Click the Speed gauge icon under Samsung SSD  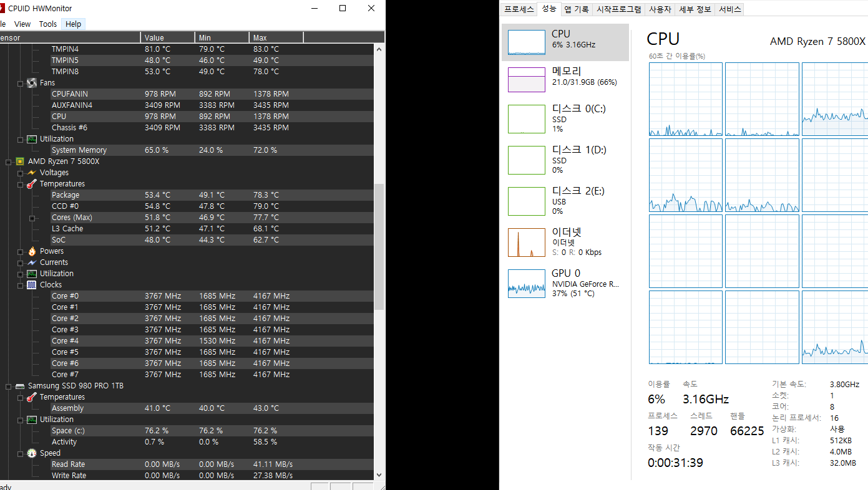click(32, 453)
